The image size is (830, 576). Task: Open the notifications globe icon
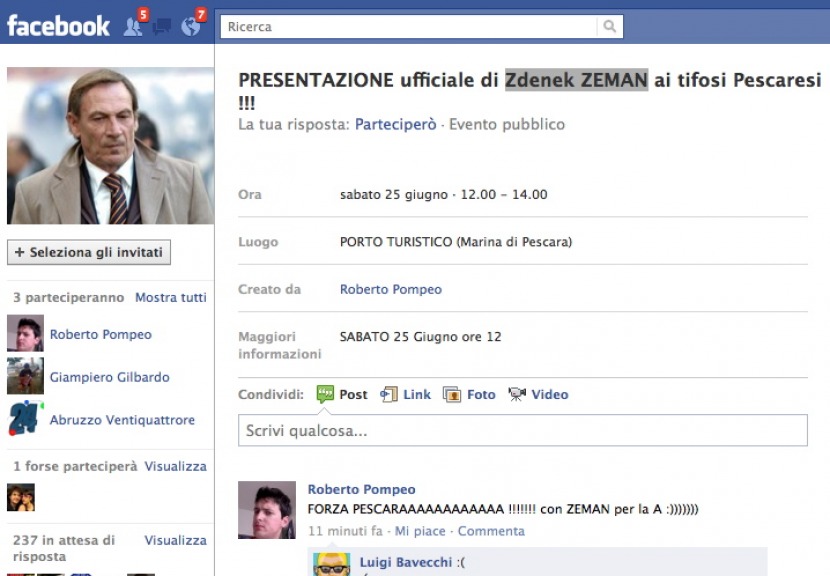pyautogui.click(x=191, y=26)
